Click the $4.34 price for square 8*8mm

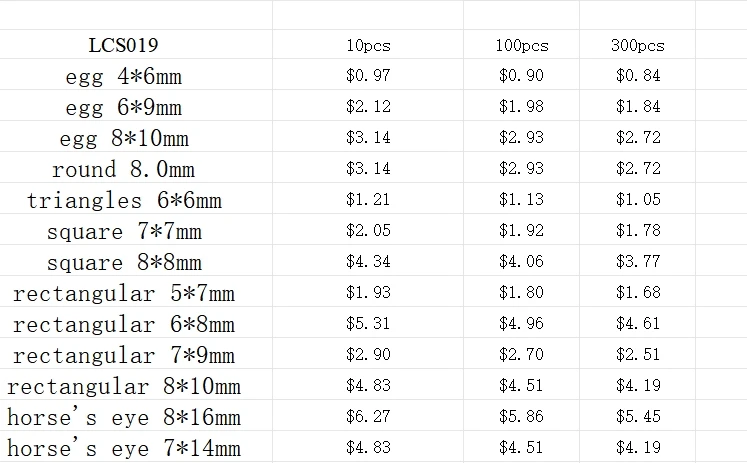[368, 262]
